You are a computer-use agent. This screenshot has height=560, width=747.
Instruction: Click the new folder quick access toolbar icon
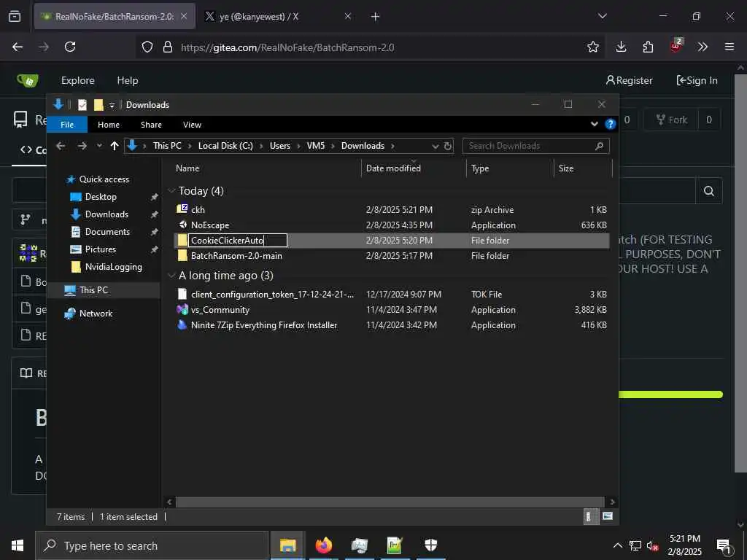(98, 105)
